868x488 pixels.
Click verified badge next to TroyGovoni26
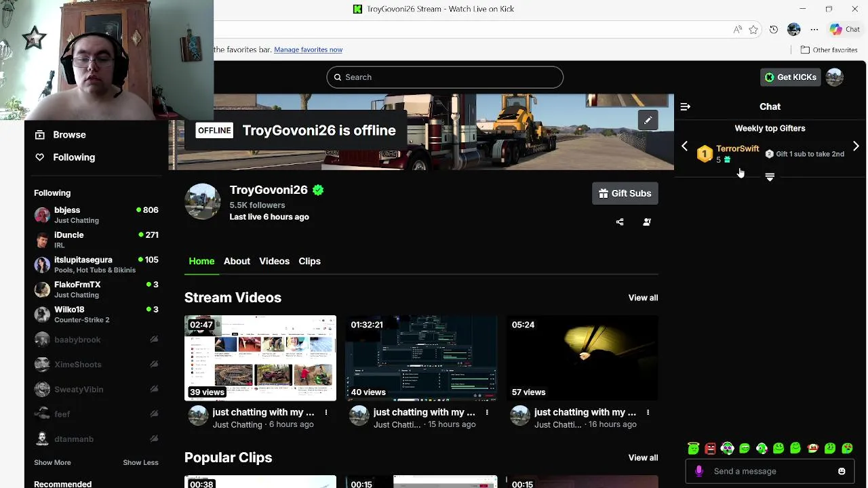(x=318, y=190)
